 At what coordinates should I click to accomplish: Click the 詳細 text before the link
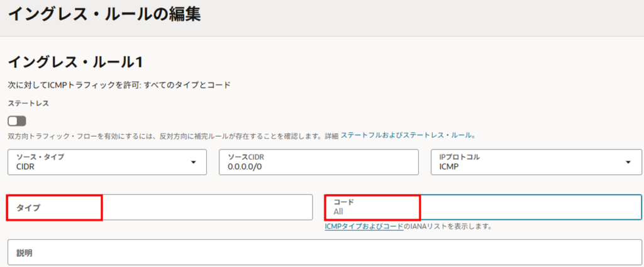[x=331, y=135]
